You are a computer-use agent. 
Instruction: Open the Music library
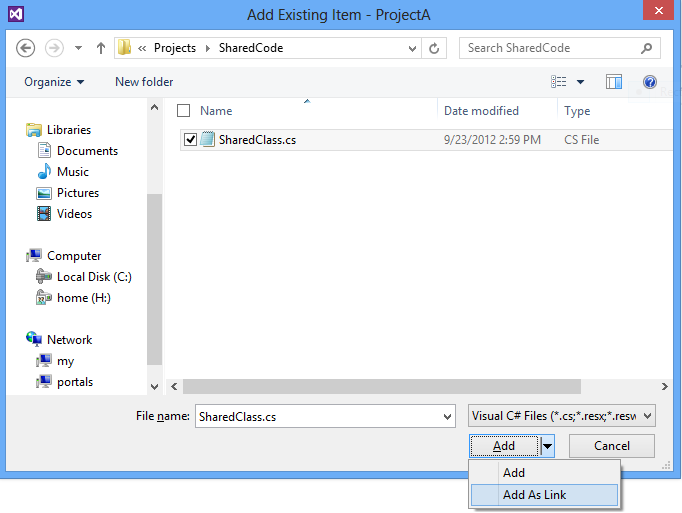73,171
